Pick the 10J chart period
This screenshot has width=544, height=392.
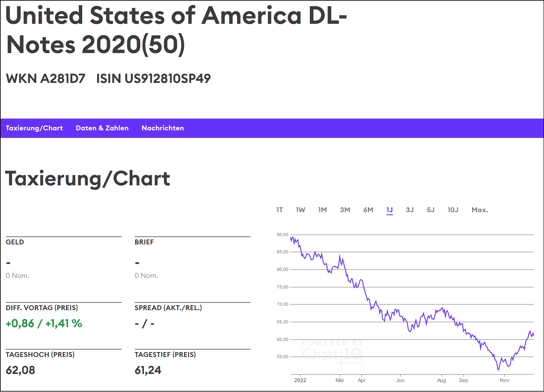(453, 210)
